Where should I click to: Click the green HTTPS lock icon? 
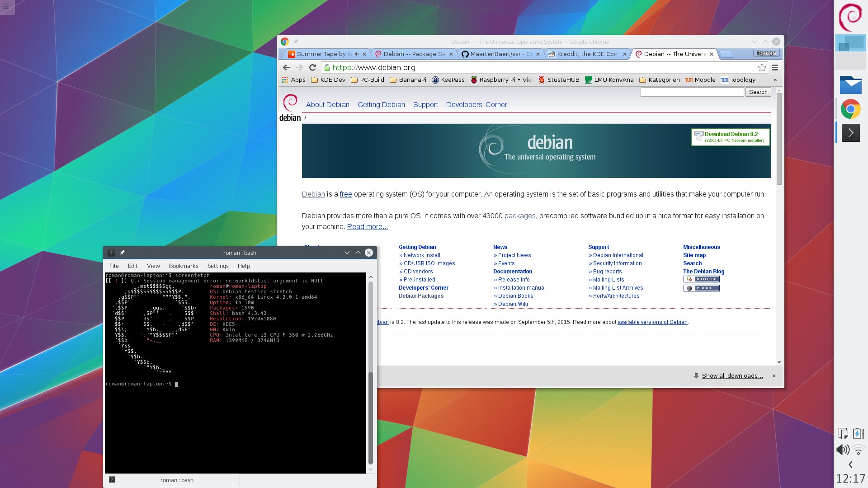point(327,67)
